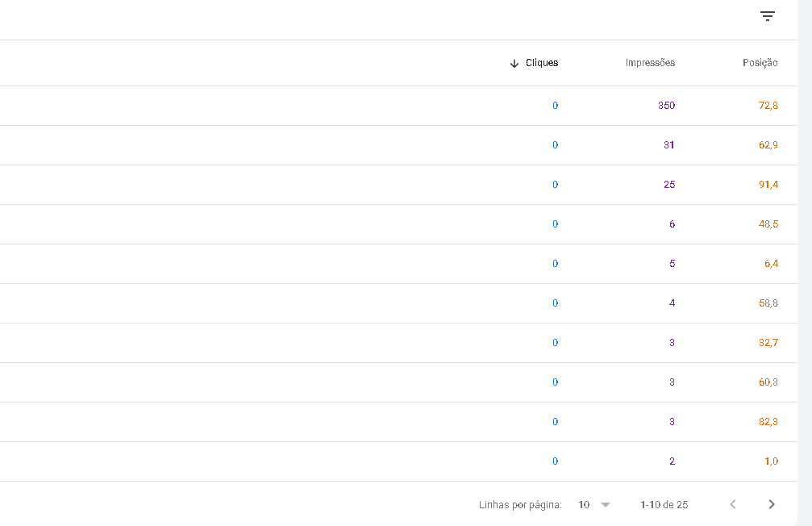Sort the table by the Posição column
The image size is (812, 526).
[760, 62]
